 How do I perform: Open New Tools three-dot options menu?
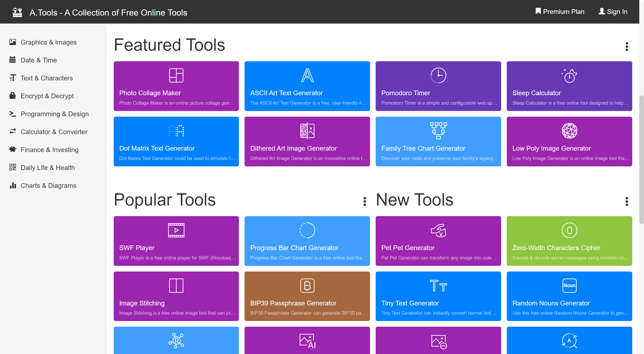click(627, 201)
